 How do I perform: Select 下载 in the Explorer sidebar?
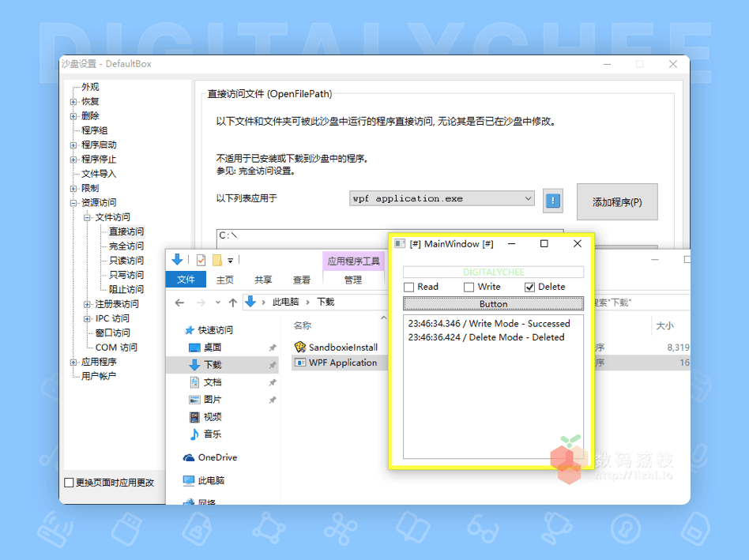[213, 365]
